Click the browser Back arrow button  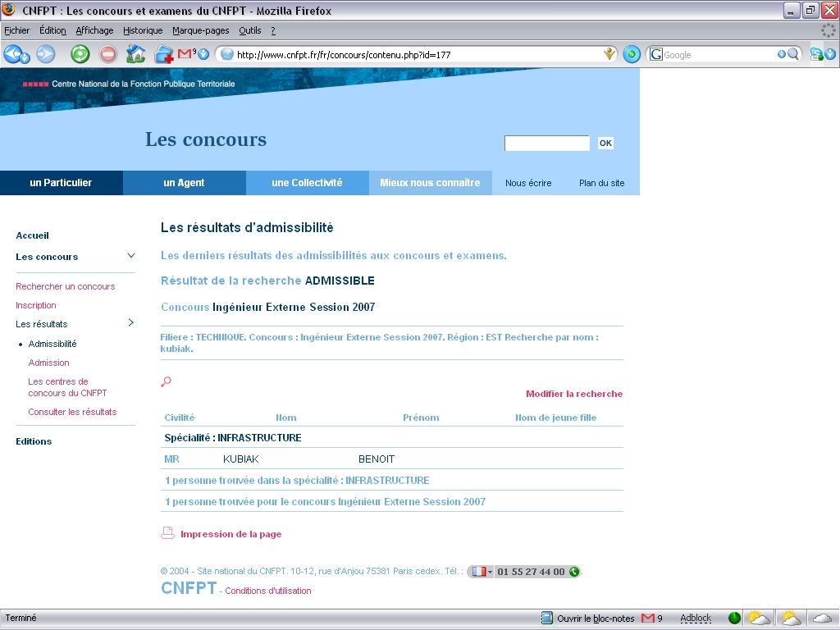pos(13,54)
